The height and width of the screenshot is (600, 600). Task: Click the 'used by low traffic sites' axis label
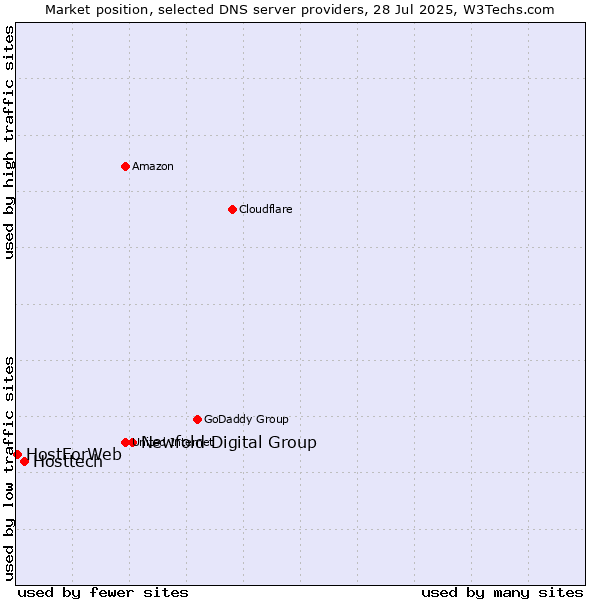pyautogui.click(x=9, y=469)
